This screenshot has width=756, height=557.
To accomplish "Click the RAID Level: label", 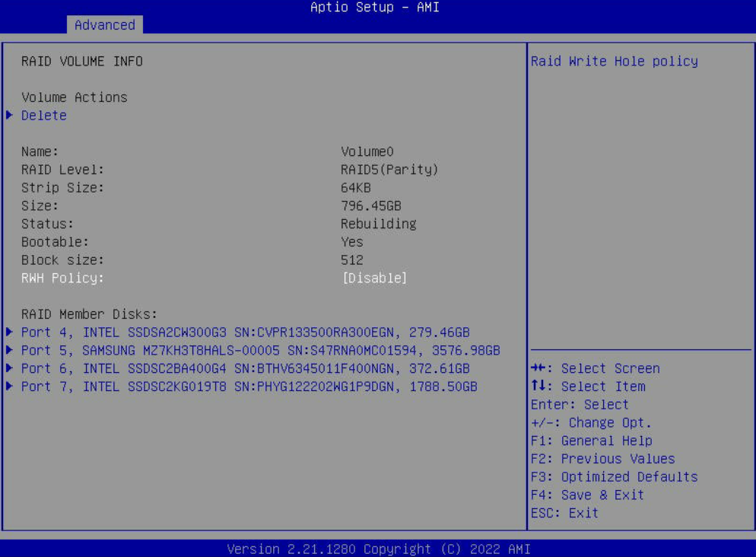I will tap(62, 170).
